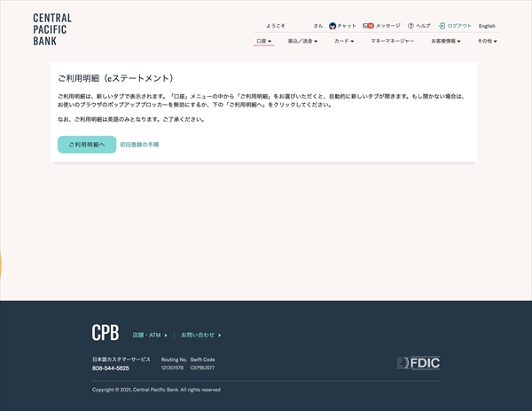Expand the 口座 menu dropdown
532x411 pixels.
tap(263, 41)
